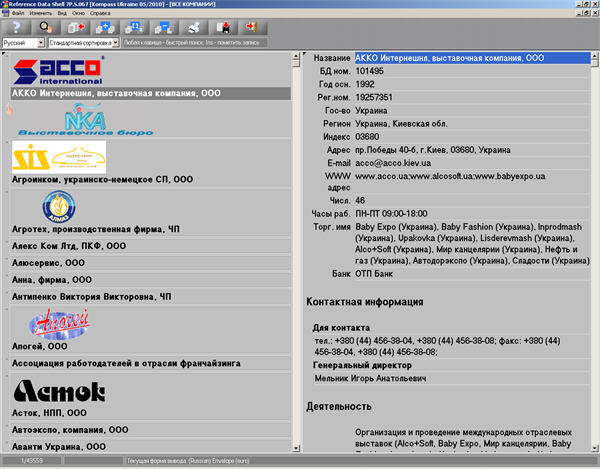This screenshot has height=469, width=600.
Task: Select the NKA Выставочное бюро logo
Action: coord(86,119)
